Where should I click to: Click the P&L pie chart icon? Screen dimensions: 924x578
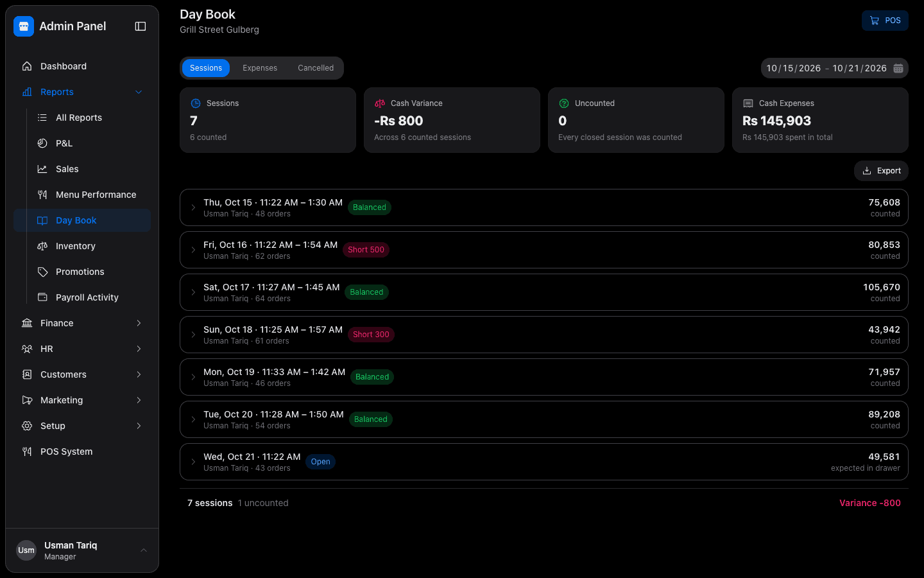[x=42, y=143]
